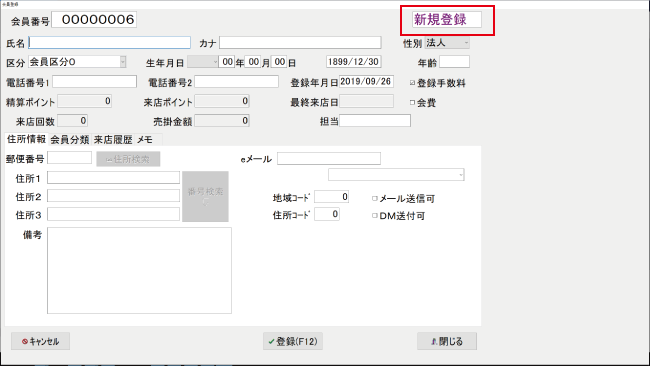Click the 新規登録 status label
The image size is (650, 366).
pos(447,19)
